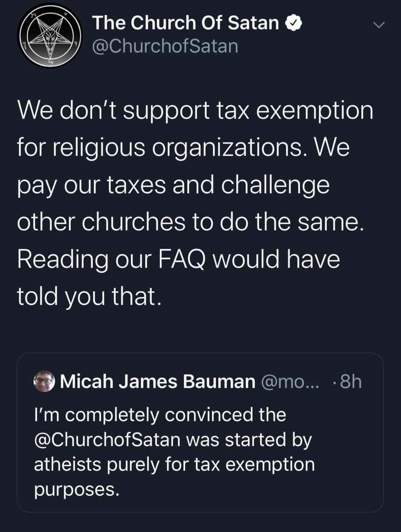View Micah James Bauman's small avatar
Image resolution: width=401 pixels, height=532 pixels.
point(45,381)
